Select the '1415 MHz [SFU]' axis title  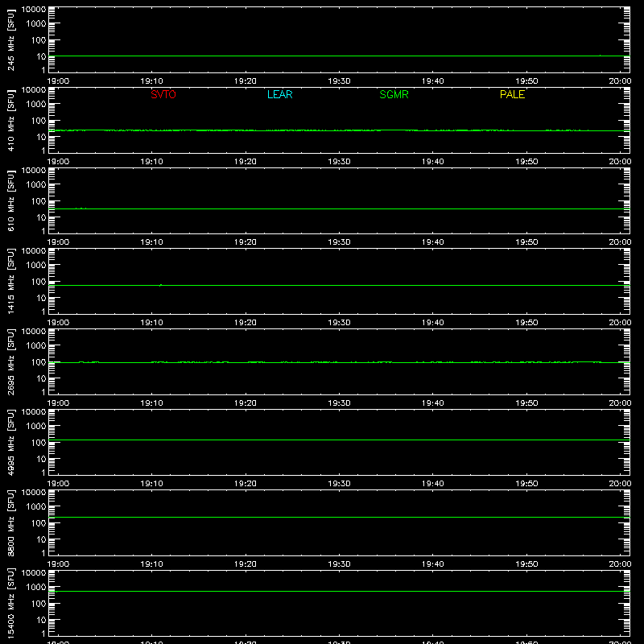10,281
